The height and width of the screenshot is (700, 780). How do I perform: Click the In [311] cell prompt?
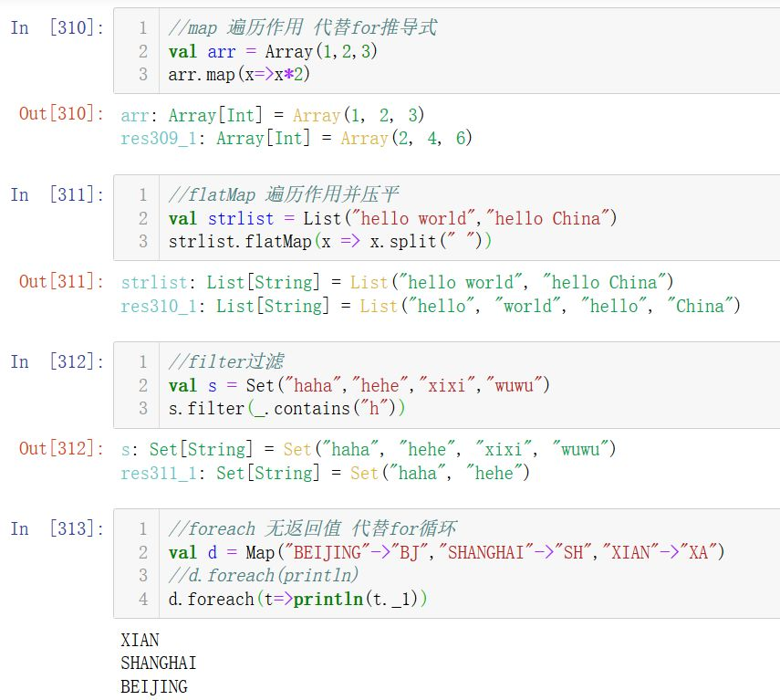pos(57,195)
